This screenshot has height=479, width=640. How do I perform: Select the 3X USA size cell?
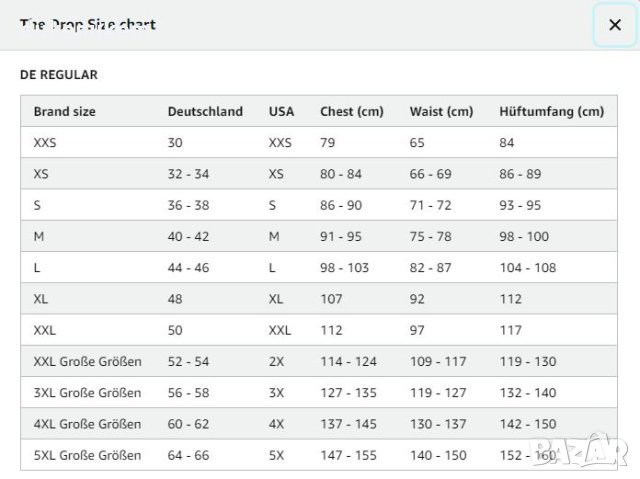[277, 393]
